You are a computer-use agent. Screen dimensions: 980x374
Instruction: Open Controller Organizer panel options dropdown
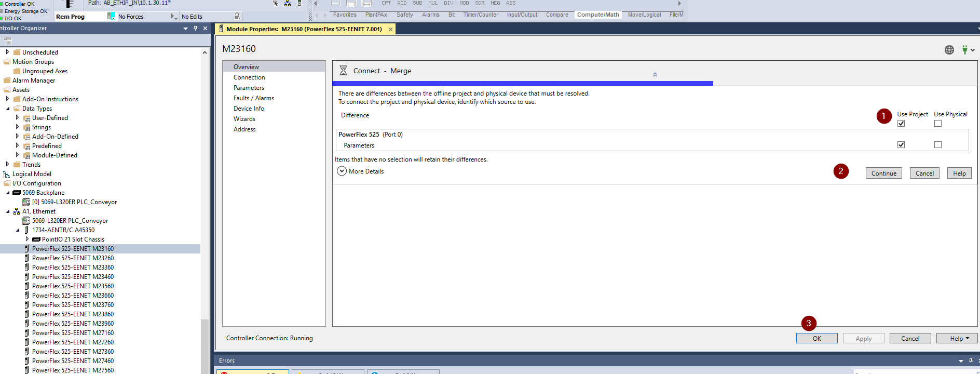coord(185,29)
